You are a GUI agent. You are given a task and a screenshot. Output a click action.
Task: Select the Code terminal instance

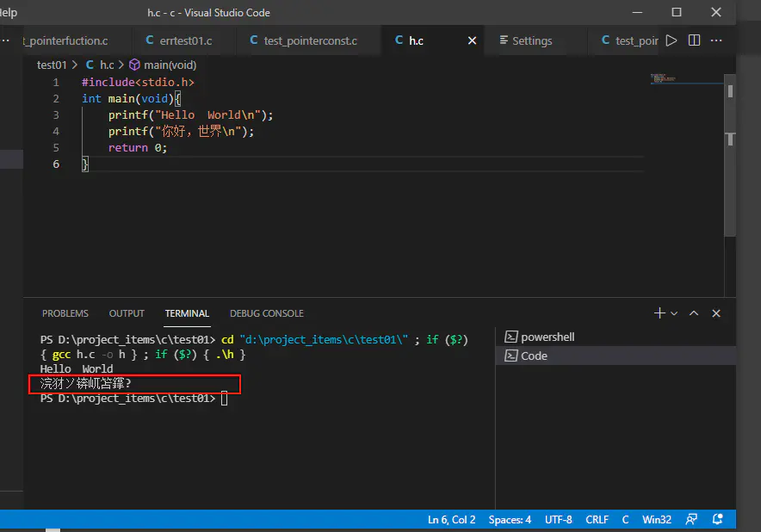coord(534,356)
